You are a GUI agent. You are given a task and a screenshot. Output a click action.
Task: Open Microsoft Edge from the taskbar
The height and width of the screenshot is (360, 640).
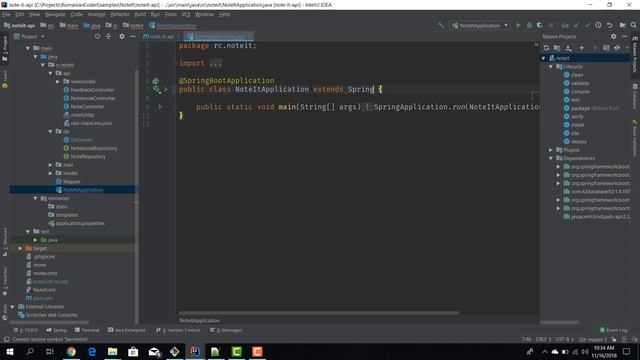point(92,351)
